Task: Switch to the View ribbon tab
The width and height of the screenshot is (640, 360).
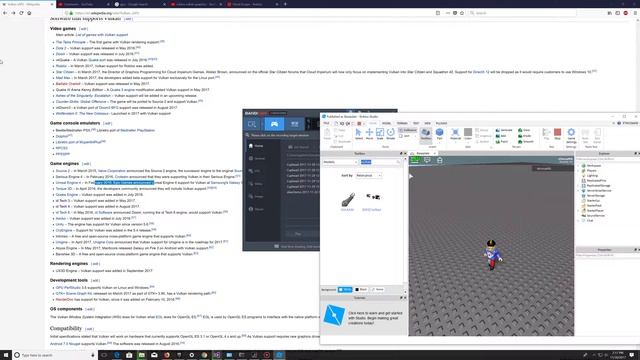Action: click(x=427, y=123)
